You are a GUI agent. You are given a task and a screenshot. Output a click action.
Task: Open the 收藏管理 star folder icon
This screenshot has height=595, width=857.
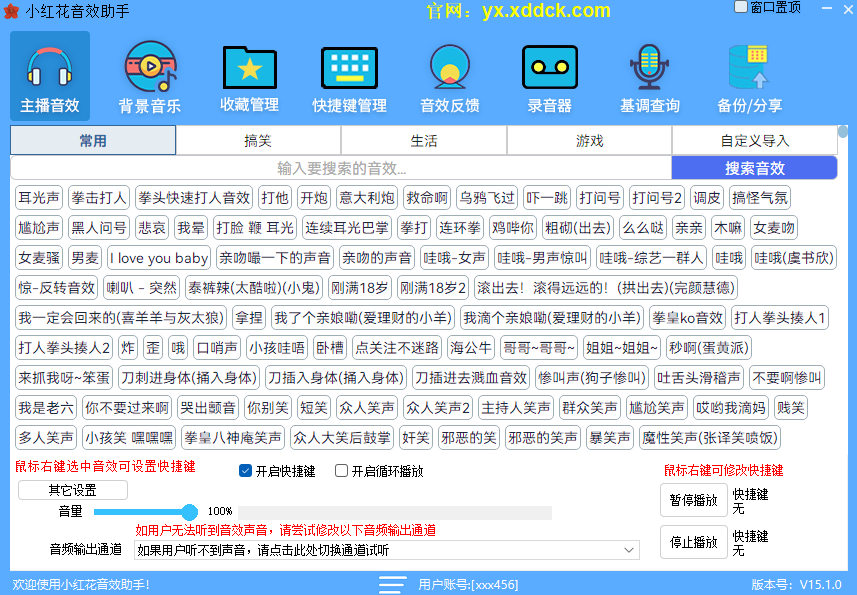250,68
